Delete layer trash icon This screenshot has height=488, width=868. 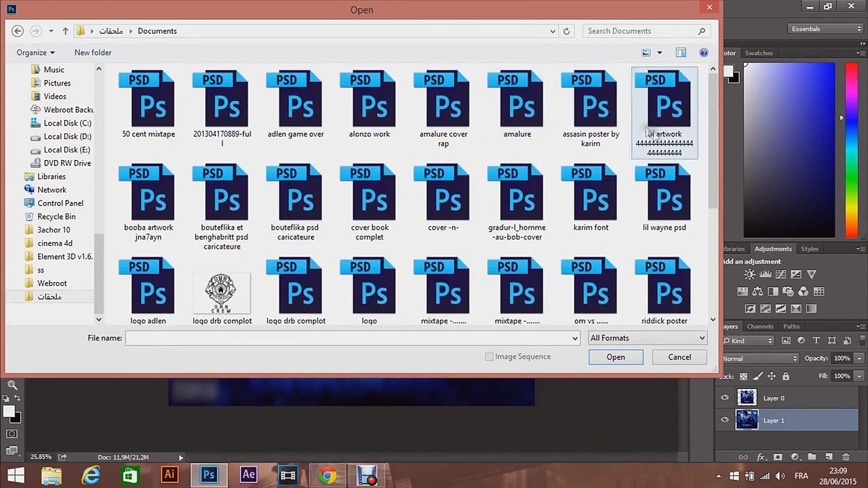[x=846, y=457]
